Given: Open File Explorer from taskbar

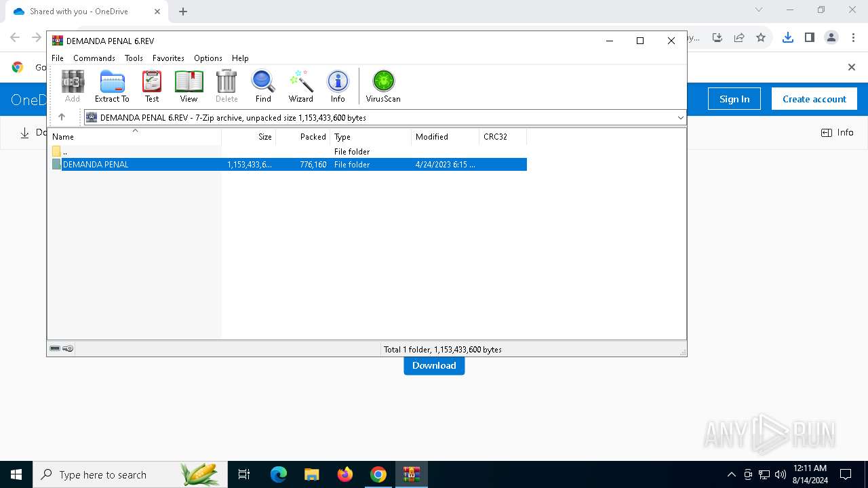Looking at the screenshot, I should tap(312, 474).
